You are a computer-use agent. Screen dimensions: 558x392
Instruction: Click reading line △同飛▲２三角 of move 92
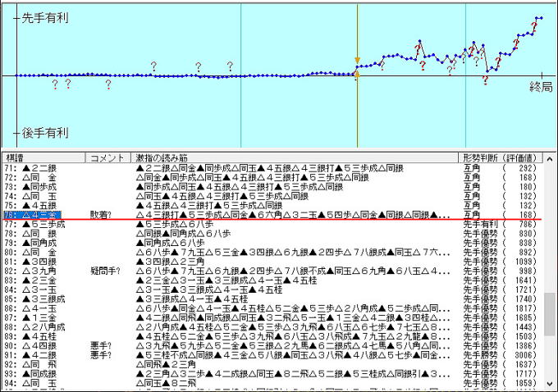(166, 365)
